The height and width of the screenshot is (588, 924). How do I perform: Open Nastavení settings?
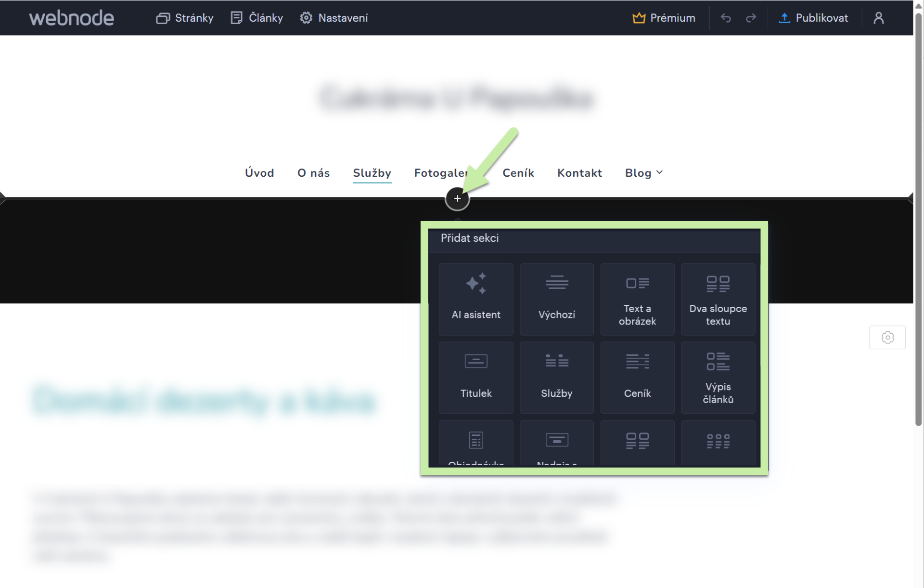334,18
